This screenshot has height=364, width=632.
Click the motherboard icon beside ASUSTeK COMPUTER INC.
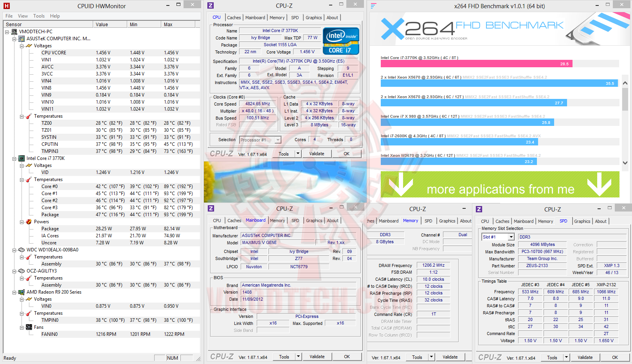click(x=22, y=39)
